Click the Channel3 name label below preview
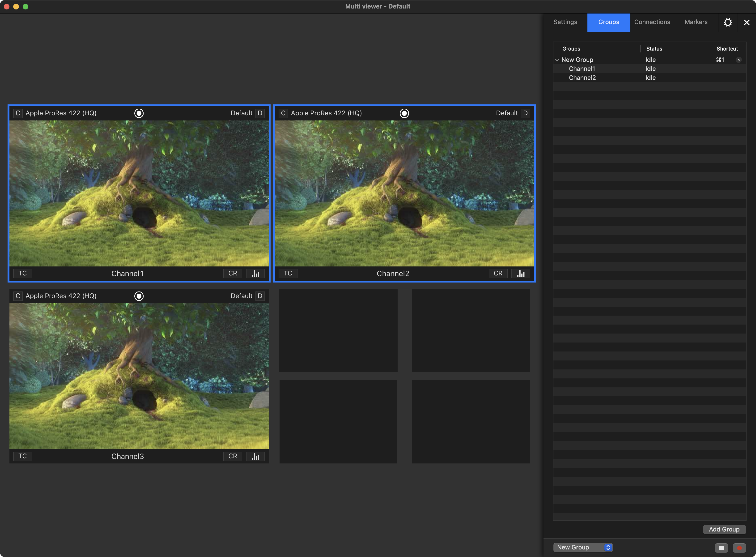 127,457
